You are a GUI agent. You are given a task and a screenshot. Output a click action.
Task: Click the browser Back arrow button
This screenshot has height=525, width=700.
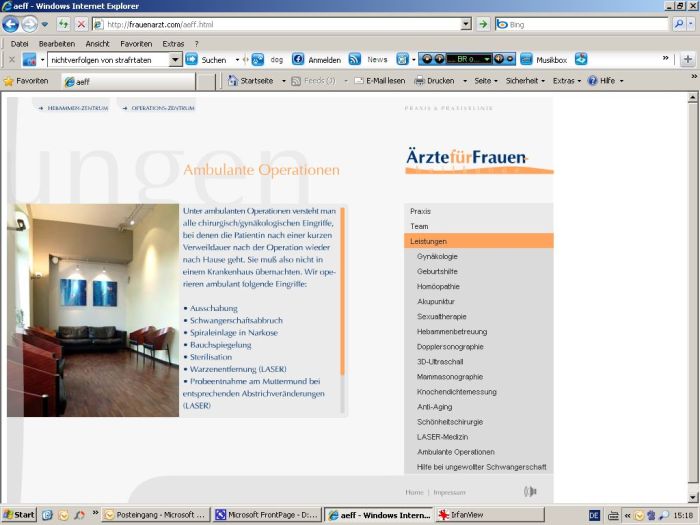(10, 24)
